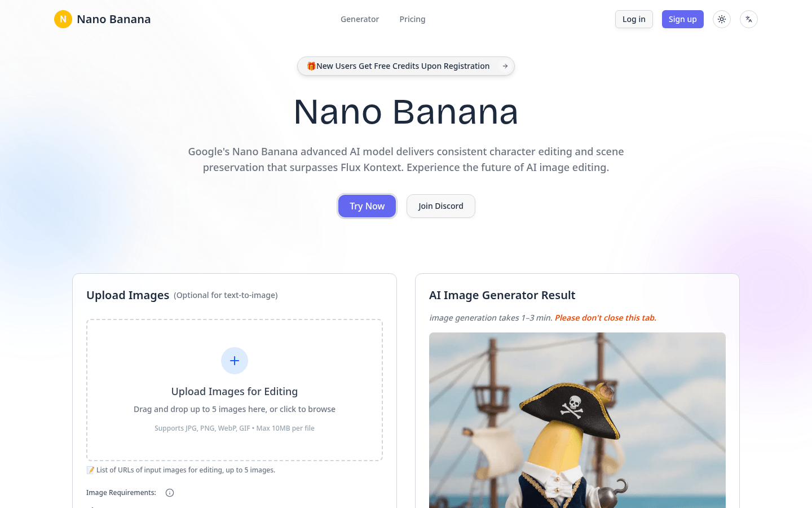The height and width of the screenshot is (508, 812).
Task: Open the Pricing nav item
Action: pos(412,19)
